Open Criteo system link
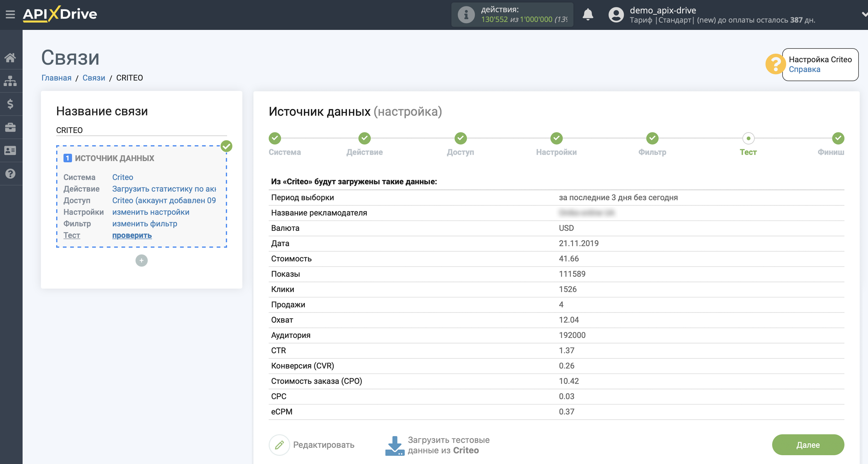The width and height of the screenshot is (868, 464). pyautogui.click(x=123, y=177)
